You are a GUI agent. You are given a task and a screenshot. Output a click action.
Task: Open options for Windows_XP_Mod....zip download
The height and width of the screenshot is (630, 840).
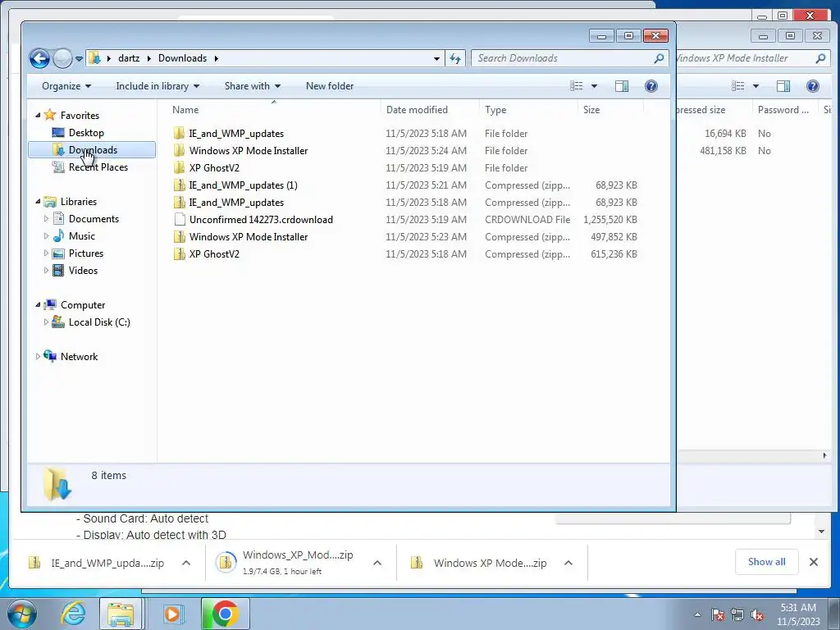[377, 563]
